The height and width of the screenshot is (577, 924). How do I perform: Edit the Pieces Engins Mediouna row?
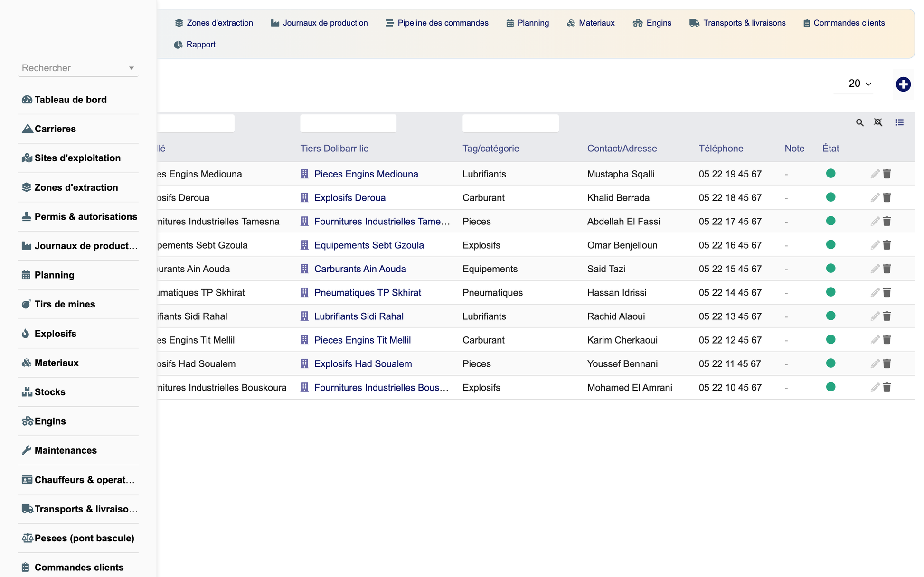tap(875, 174)
